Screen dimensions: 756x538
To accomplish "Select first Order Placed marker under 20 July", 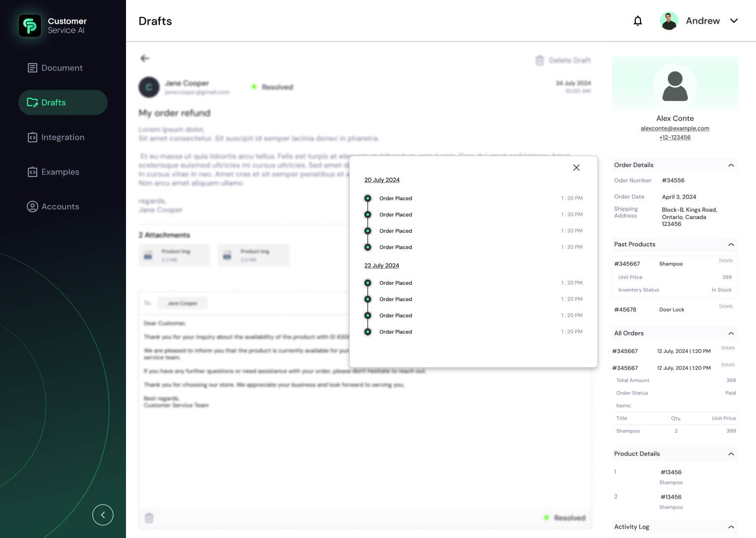I will (368, 198).
